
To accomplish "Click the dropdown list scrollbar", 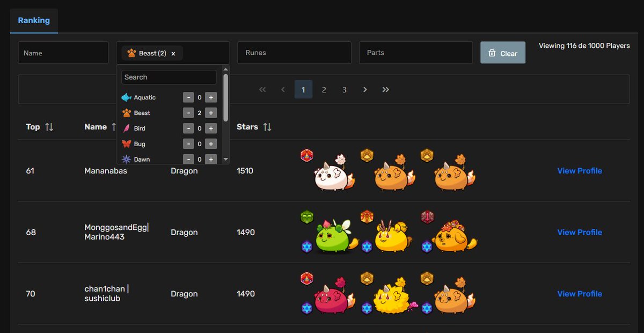I will (225, 98).
